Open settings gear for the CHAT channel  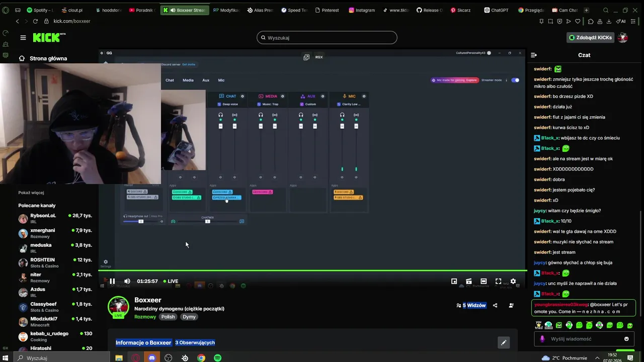pyautogui.click(x=243, y=96)
